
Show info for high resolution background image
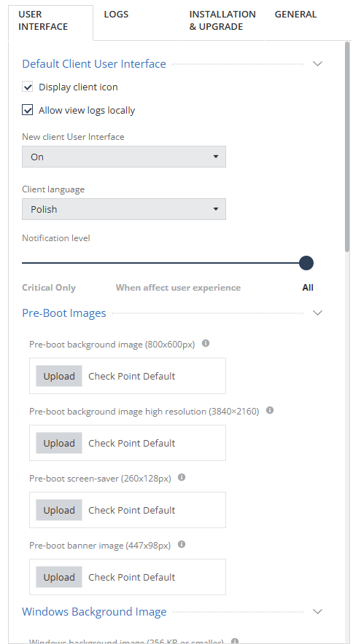click(x=270, y=410)
